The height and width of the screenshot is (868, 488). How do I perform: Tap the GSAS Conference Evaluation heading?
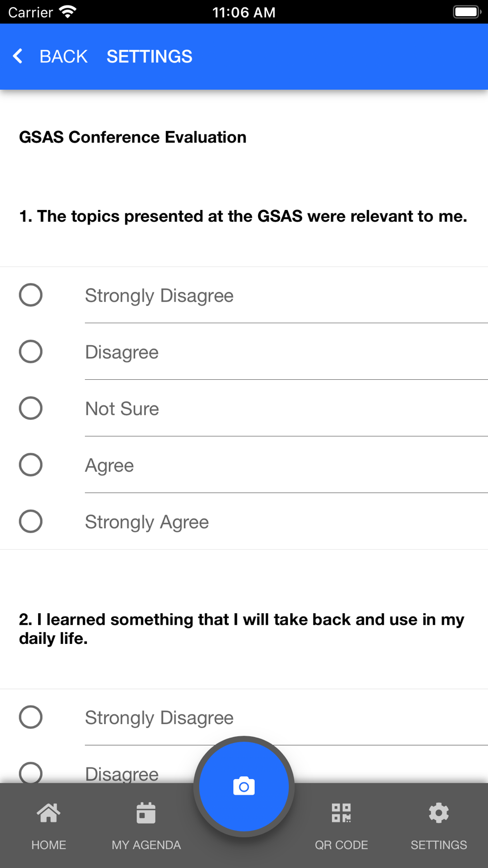click(x=133, y=137)
